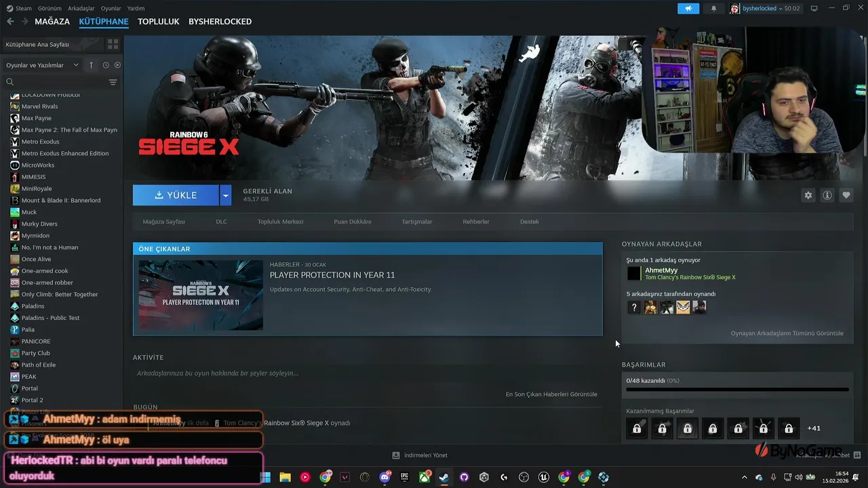868x488 pixels.
Task: Open the game info icon
Action: tap(827, 195)
